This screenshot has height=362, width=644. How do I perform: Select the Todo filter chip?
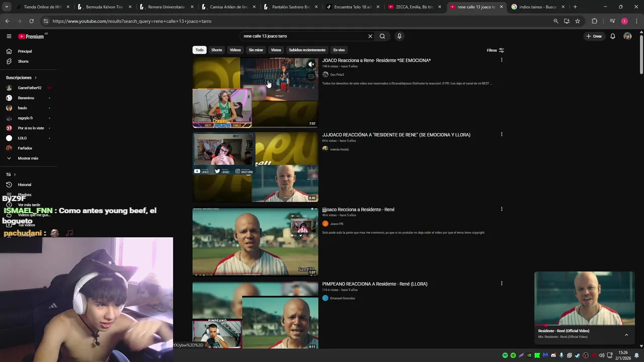200,50
